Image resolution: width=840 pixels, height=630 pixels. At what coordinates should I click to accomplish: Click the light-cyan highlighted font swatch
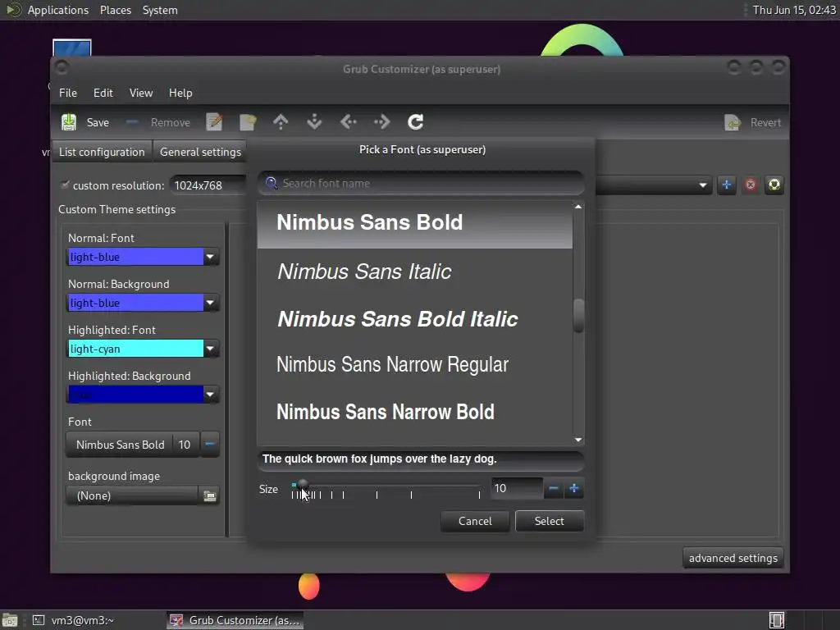tap(136, 349)
